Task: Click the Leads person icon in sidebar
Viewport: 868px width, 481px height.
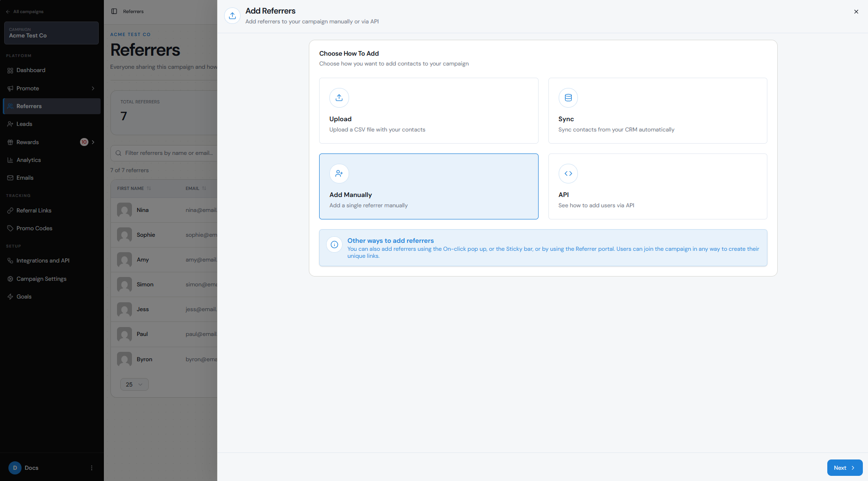Action: [10, 124]
